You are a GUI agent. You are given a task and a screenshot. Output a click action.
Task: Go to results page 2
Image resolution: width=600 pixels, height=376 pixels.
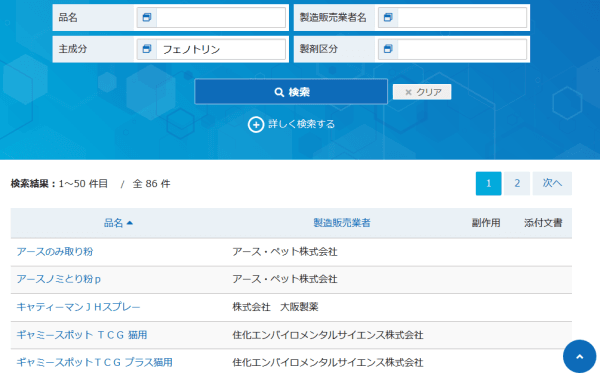point(517,184)
